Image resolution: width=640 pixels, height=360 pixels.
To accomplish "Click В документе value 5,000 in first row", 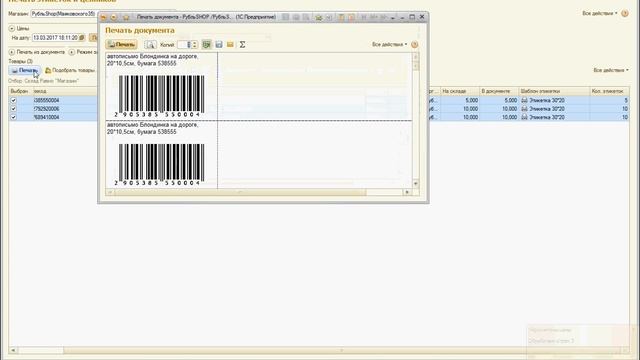I will 499,100.
